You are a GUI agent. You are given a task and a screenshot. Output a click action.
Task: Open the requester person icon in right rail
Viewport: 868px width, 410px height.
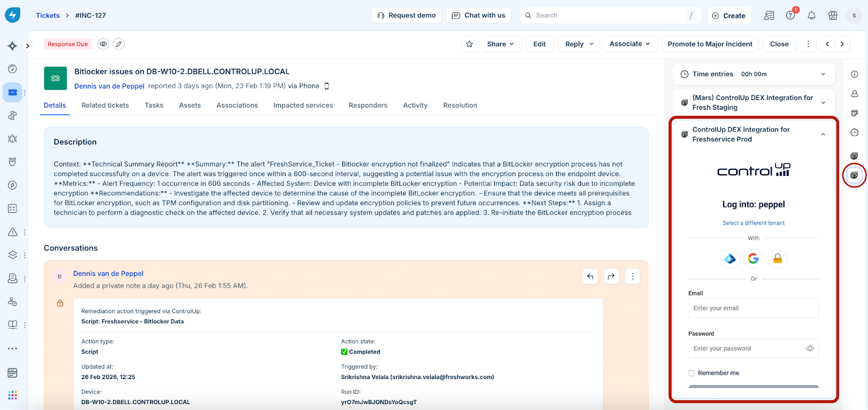coord(854,94)
